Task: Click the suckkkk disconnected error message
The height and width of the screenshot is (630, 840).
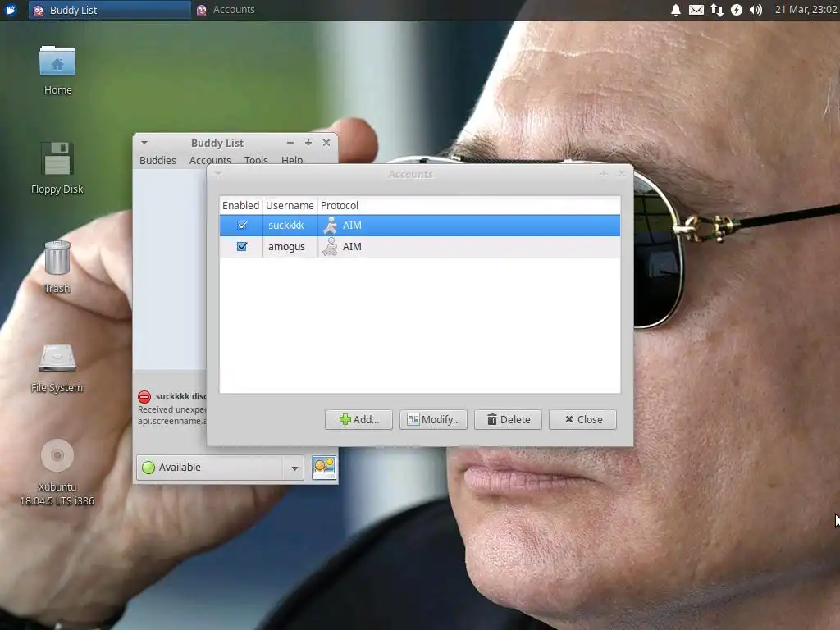Action: 172,409
